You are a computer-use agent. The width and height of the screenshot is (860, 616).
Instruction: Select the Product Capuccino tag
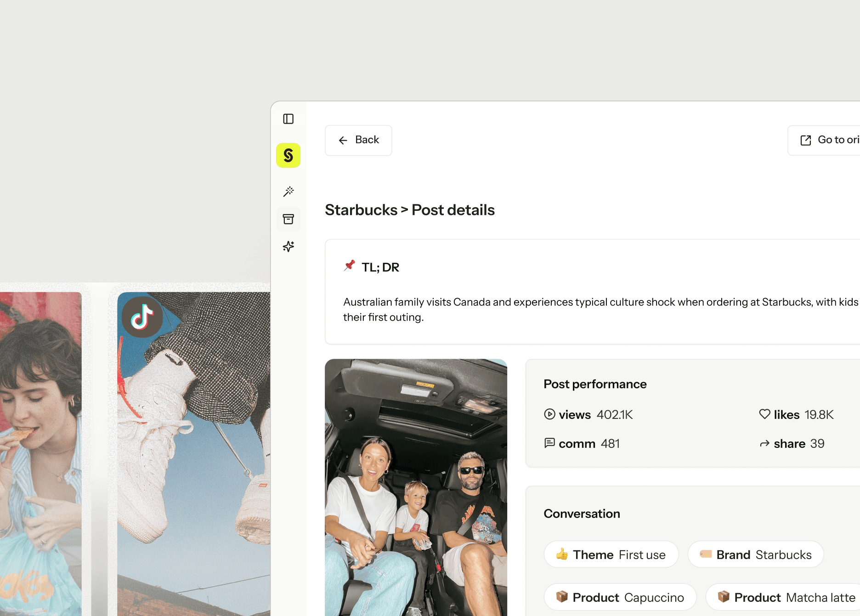pos(620,597)
